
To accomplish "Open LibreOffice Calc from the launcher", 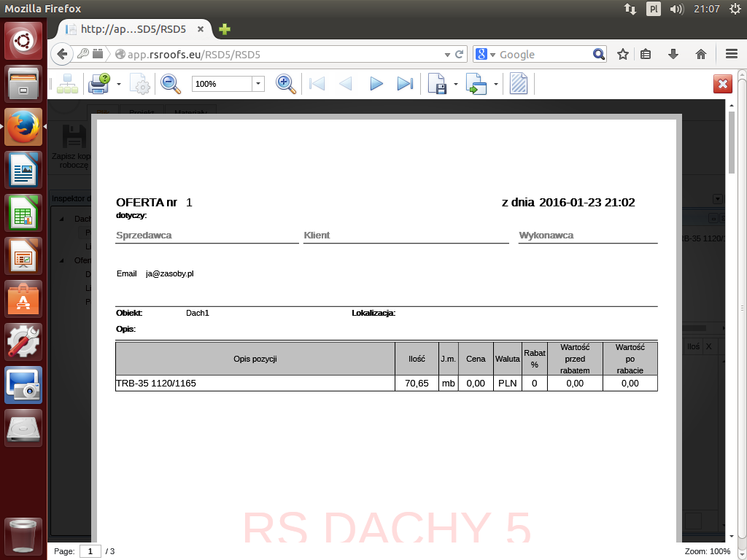I will click(x=24, y=214).
